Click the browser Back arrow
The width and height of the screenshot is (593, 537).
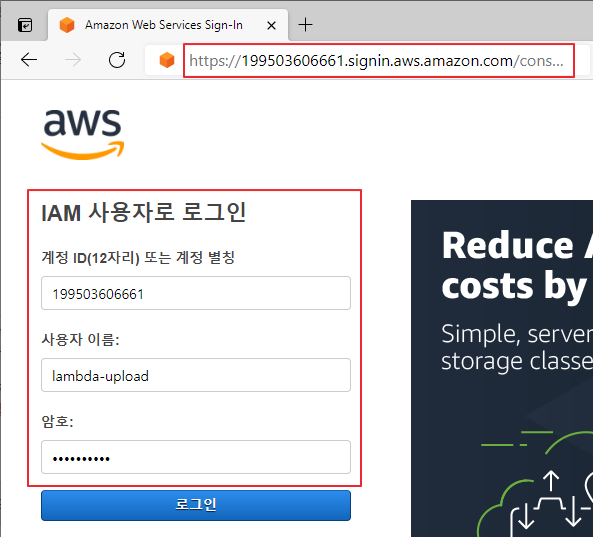click(x=29, y=60)
